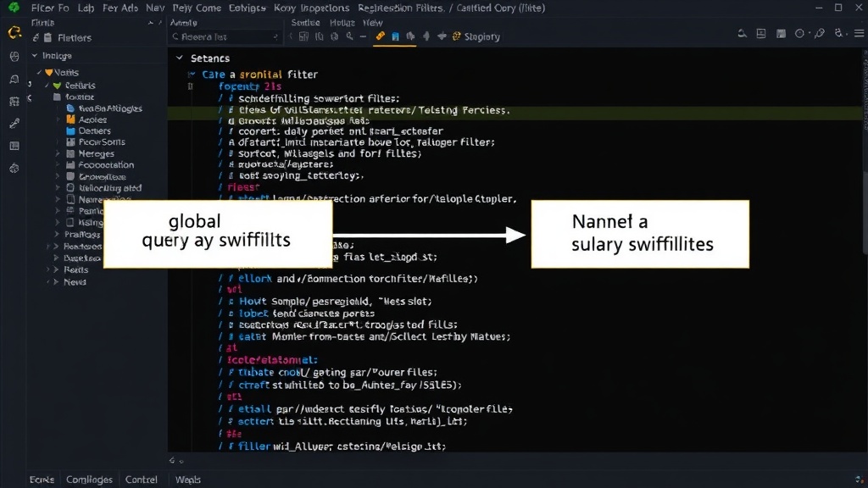Click the table layout icon in left sidebar
Screen dimensions: 868x488
pos(14,146)
